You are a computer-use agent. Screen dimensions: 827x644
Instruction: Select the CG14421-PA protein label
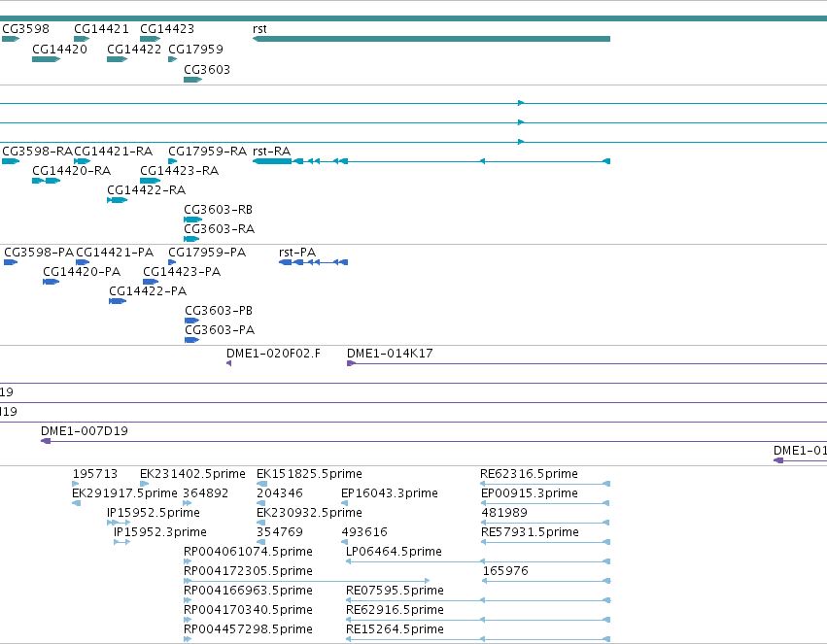[x=115, y=253]
